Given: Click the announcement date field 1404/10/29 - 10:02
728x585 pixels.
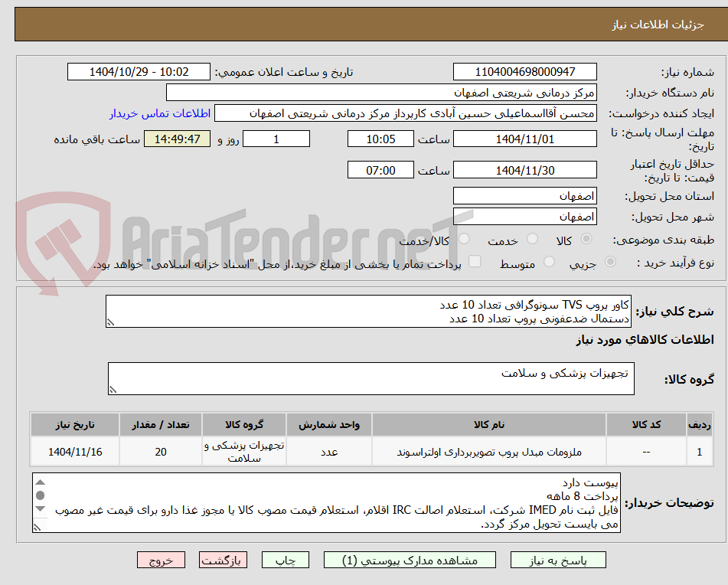Looking at the screenshot, I should point(139,72).
